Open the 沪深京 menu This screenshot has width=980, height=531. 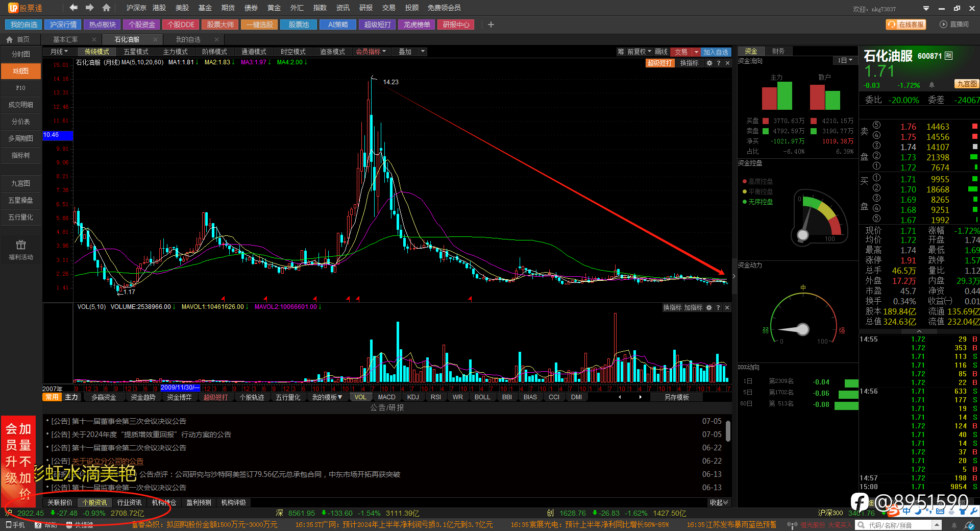[136, 8]
